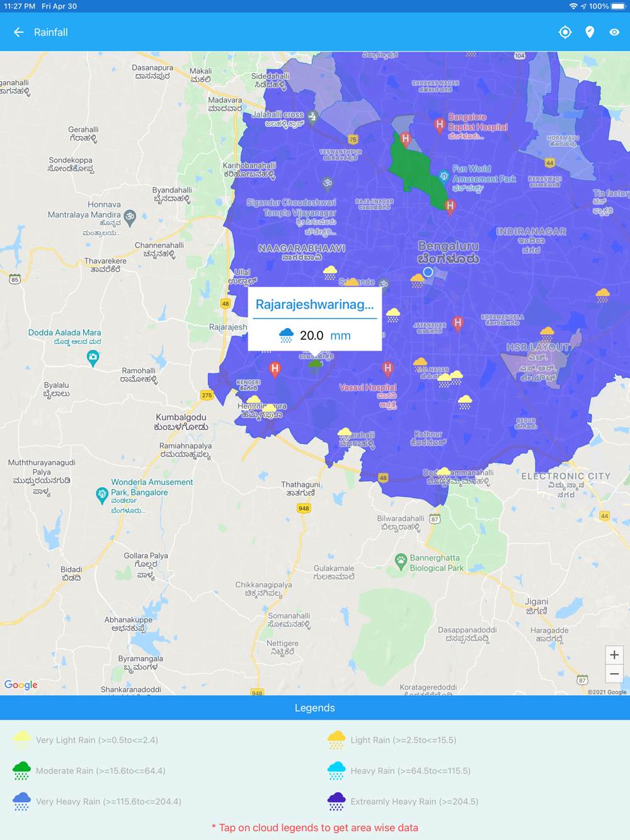Tap Bangalore Baptist Hospital H marker
630x840 pixels.
(439, 126)
